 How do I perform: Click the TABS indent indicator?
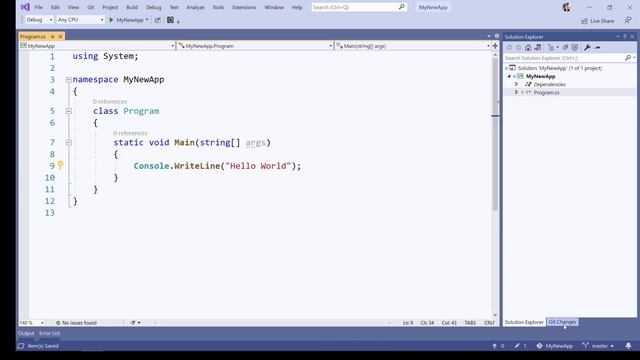click(x=470, y=322)
